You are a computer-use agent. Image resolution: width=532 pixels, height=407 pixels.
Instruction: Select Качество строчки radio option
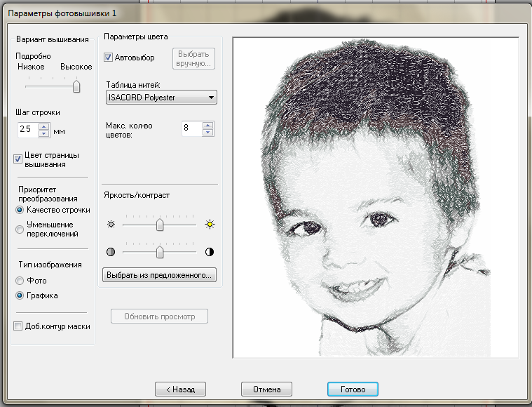(20, 210)
